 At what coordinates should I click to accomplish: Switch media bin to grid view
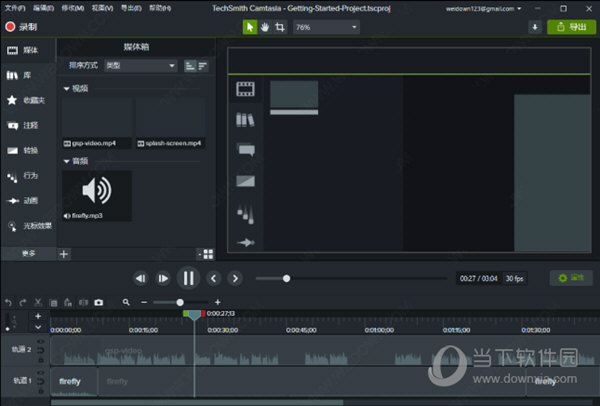tap(208, 254)
